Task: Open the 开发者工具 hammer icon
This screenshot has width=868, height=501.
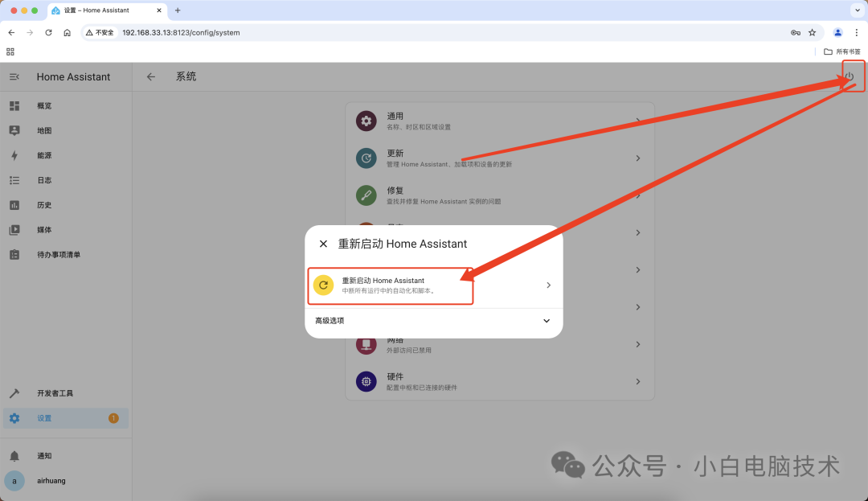Action: tap(14, 393)
